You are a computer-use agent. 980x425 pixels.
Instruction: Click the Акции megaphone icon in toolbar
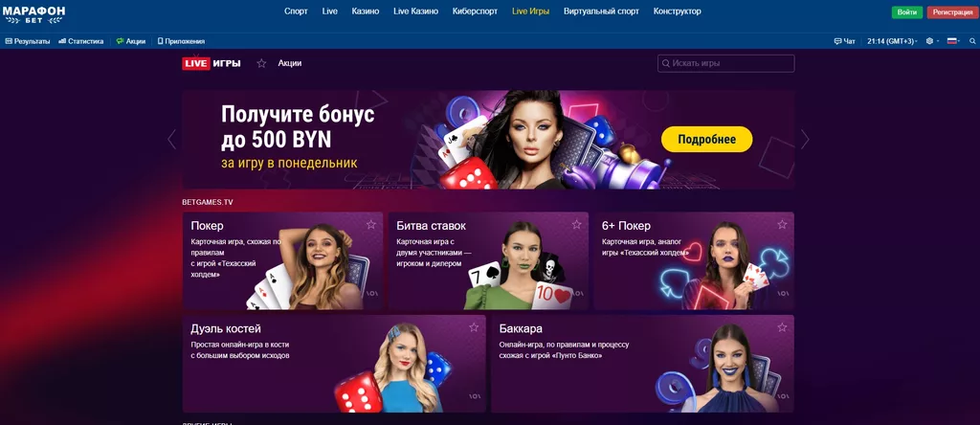pyautogui.click(x=120, y=41)
